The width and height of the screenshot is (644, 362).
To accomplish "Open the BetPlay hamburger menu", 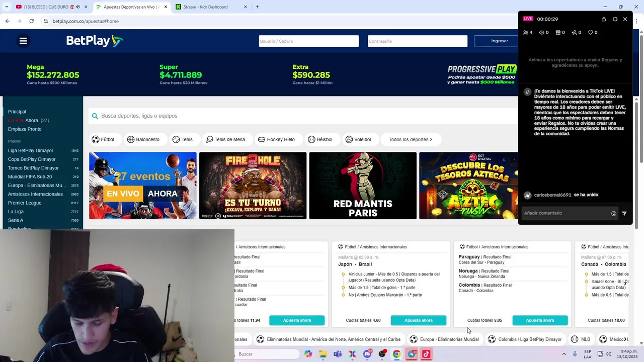I will pyautogui.click(x=23, y=41).
